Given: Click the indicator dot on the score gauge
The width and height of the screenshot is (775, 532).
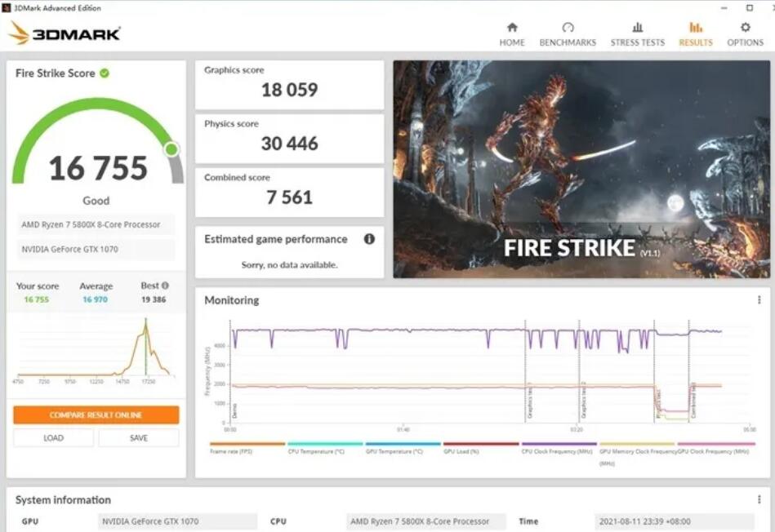Looking at the screenshot, I should coord(171,149).
